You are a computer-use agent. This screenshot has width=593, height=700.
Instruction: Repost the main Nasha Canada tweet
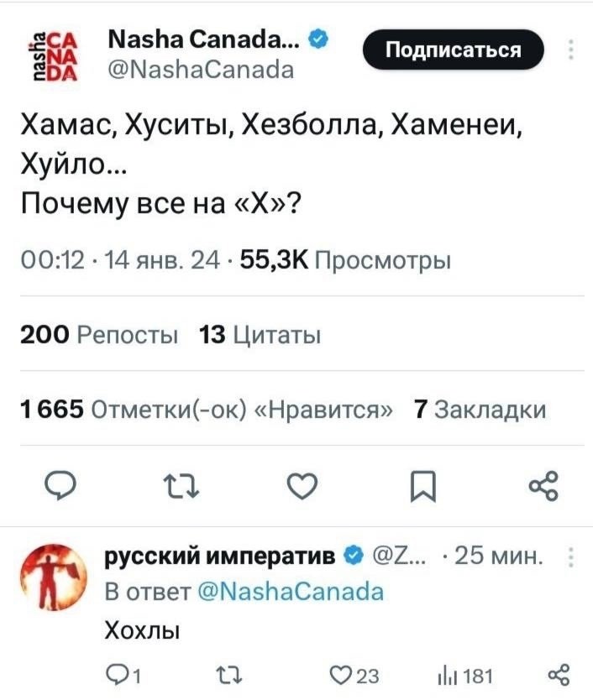(x=177, y=486)
